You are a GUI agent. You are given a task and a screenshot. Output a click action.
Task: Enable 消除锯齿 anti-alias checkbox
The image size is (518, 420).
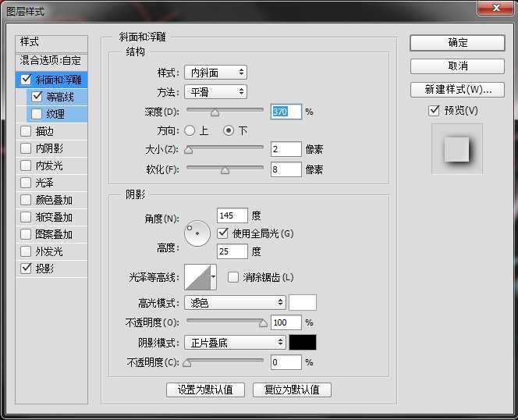(x=233, y=277)
